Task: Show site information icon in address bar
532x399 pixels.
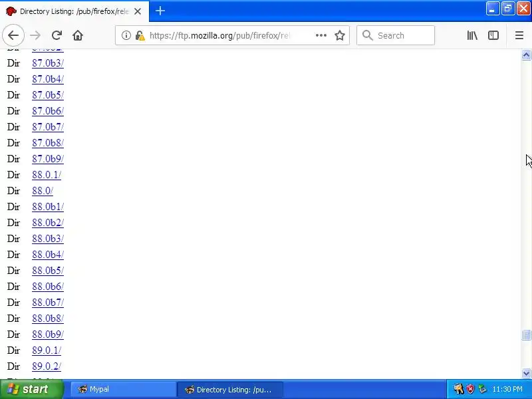Action: click(126, 35)
